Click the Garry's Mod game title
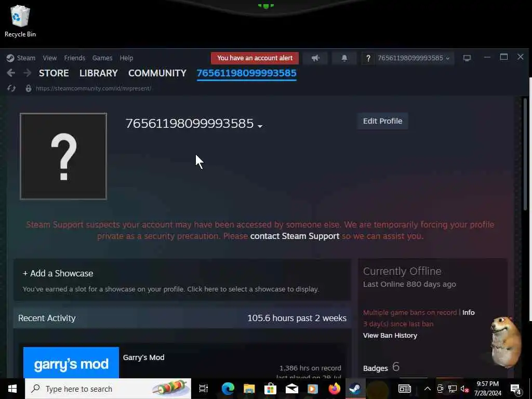 coord(143,357)
